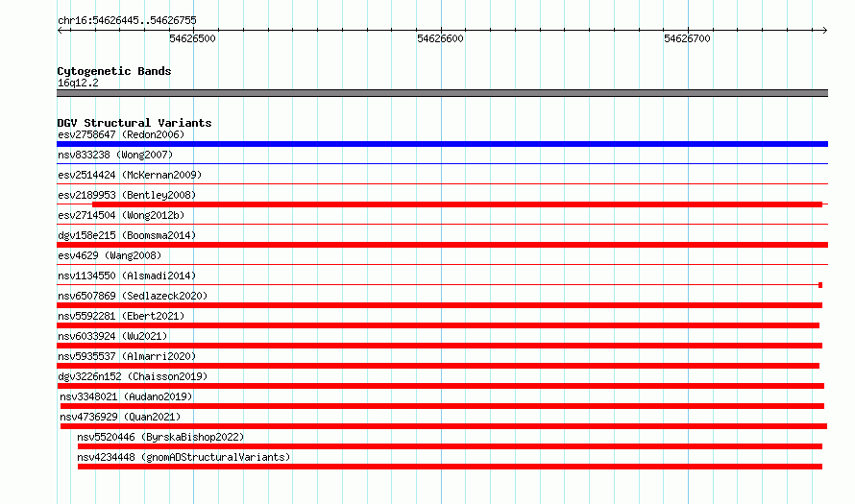Select the red dgv158e215 Boomsma2014 bar

click(x=442, y=245)
